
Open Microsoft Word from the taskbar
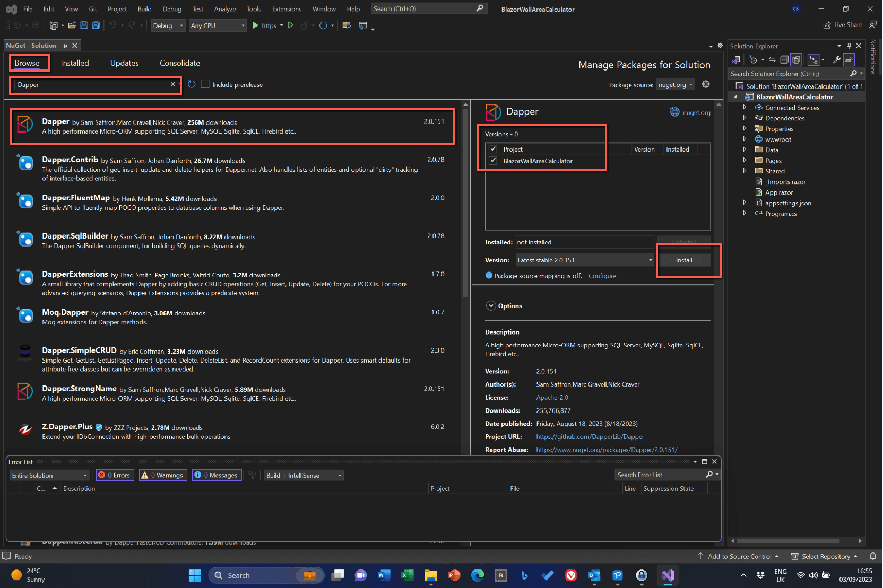pyautogui.click(x=384, y=575)
